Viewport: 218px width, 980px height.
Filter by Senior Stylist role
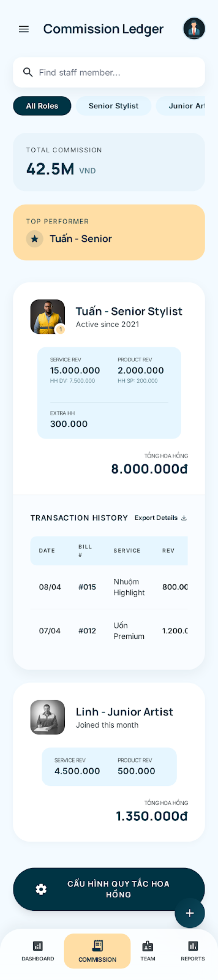pyautogui.click(x=113, y=106)
